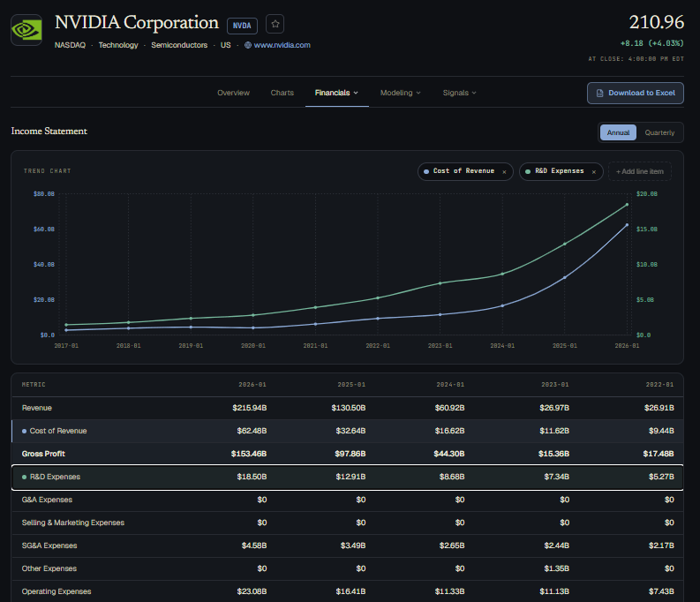Click the $4.58B SG&A value

click(254, 546)
